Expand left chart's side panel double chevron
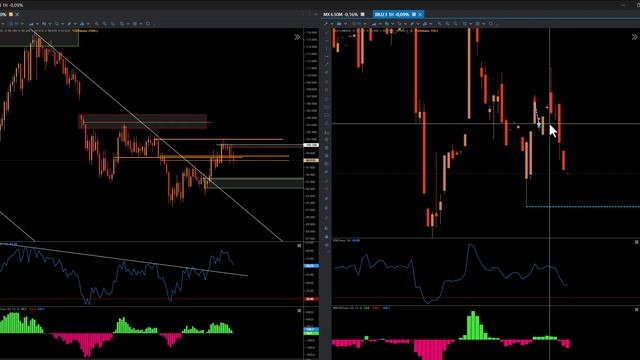This screenshot has height=360, width=640. (x=297, y=37)
